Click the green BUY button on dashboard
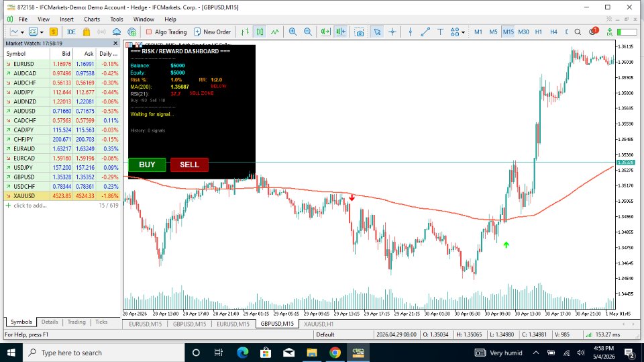The image size is (644, 362). pyautogui.click(x=147, y=165)
